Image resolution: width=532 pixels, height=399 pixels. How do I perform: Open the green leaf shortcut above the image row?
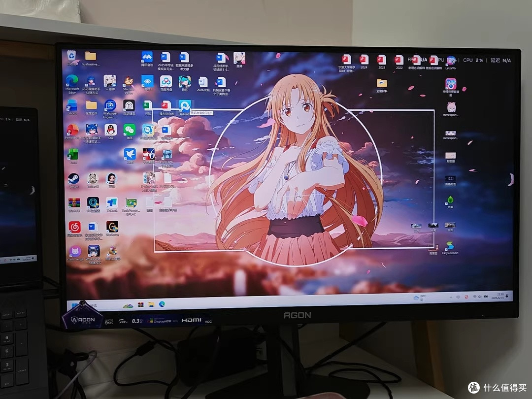(x=450, y=202)
